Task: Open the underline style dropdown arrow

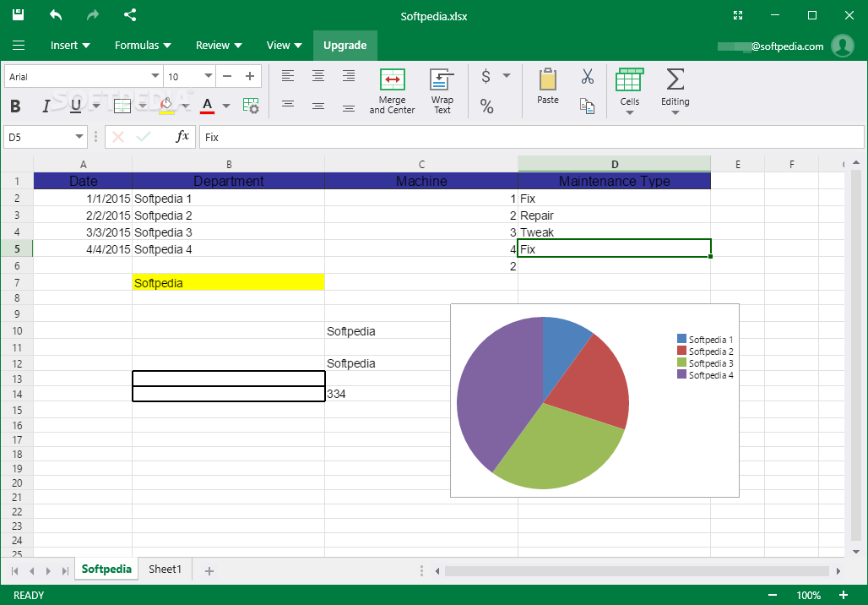Action: [x=96, y=106]
